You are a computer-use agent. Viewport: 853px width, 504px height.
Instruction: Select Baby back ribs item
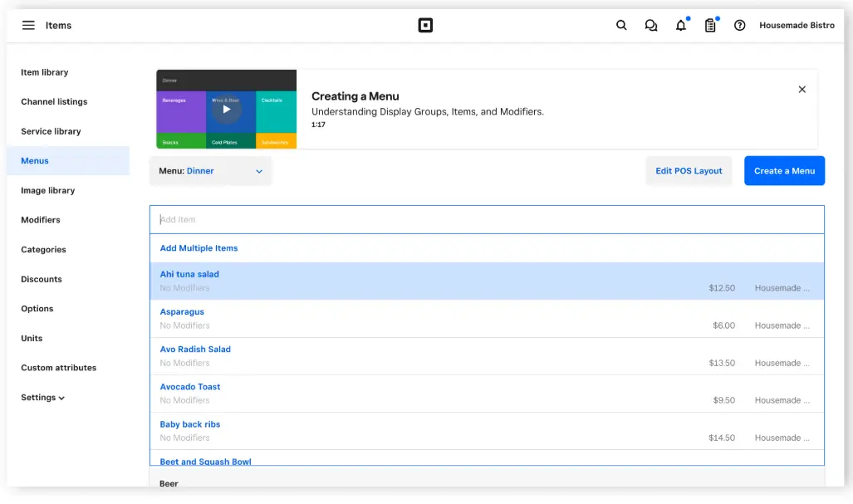tap(487, 431)
